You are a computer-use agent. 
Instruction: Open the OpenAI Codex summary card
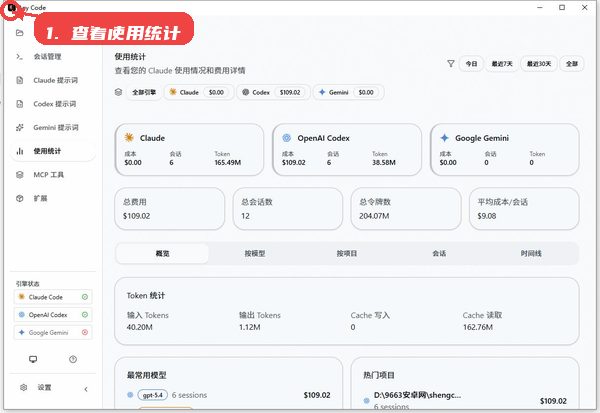(x=347, y=150)
